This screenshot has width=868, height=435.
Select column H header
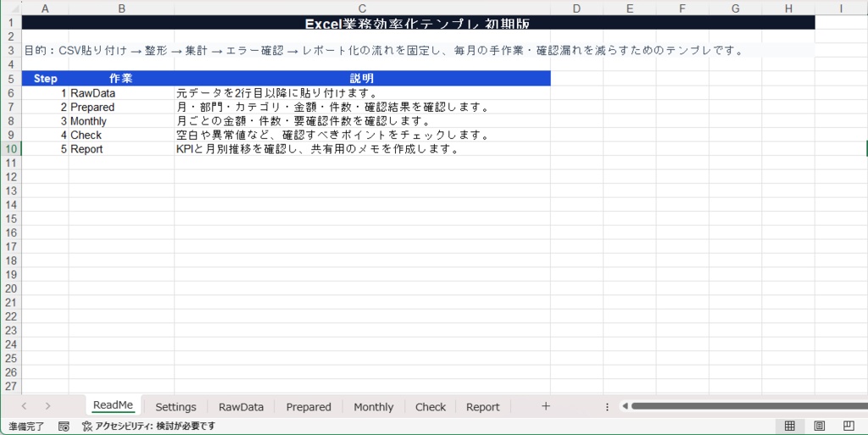(x=788, y=8)
